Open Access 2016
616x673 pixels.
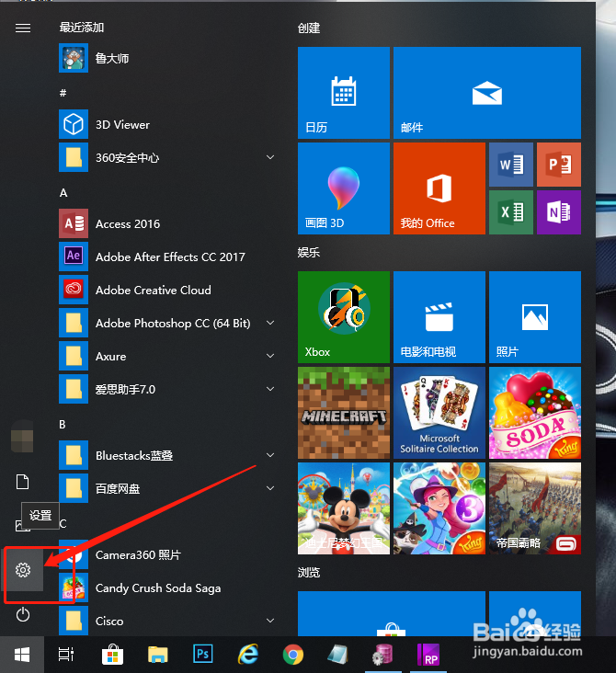tap(167, 223)
